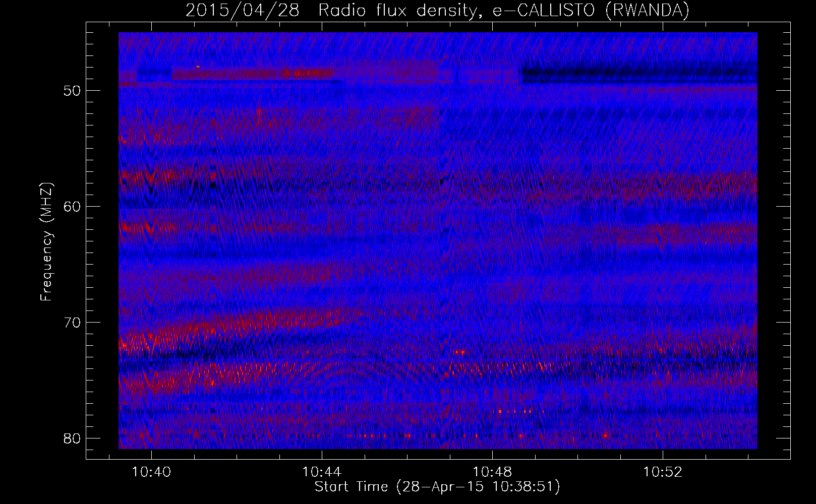
Task: Click the 10:40 time tick label
Action: (x=151, y=472)
